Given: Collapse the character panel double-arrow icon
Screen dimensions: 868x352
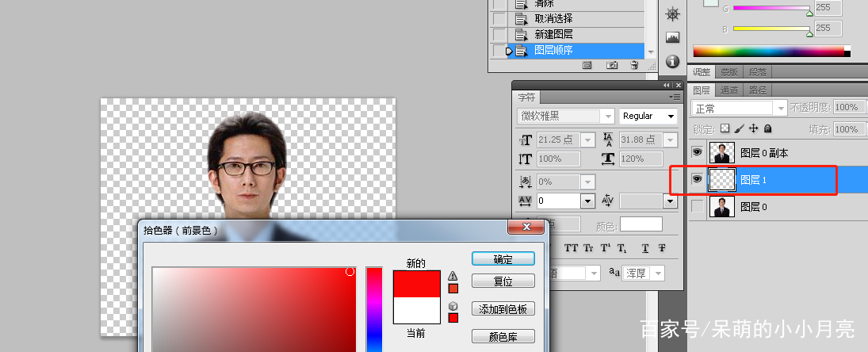Looking at the screenshot, I should [667, 86].
